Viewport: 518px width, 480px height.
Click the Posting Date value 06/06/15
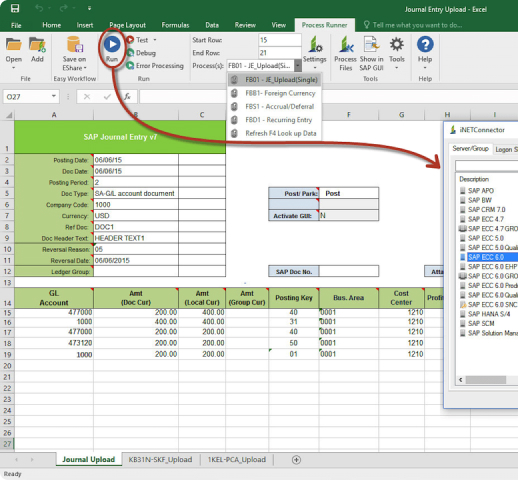tap(136, 160)
